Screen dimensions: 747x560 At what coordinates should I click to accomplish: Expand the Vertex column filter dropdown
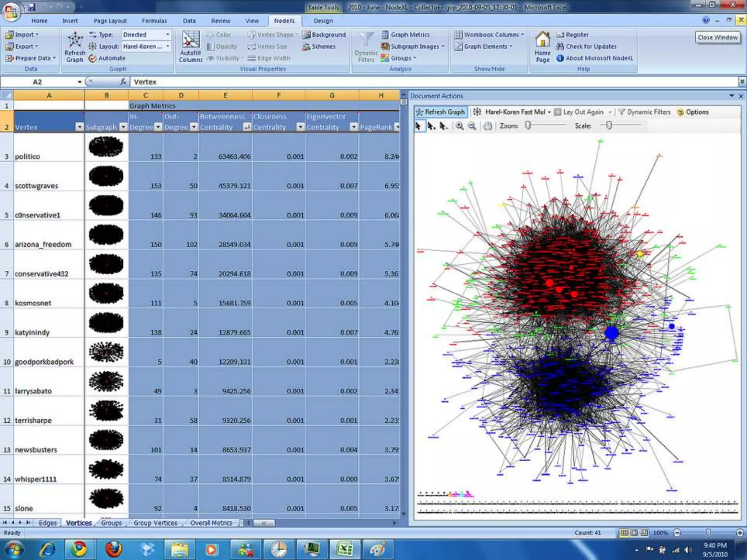click(79, 127)
